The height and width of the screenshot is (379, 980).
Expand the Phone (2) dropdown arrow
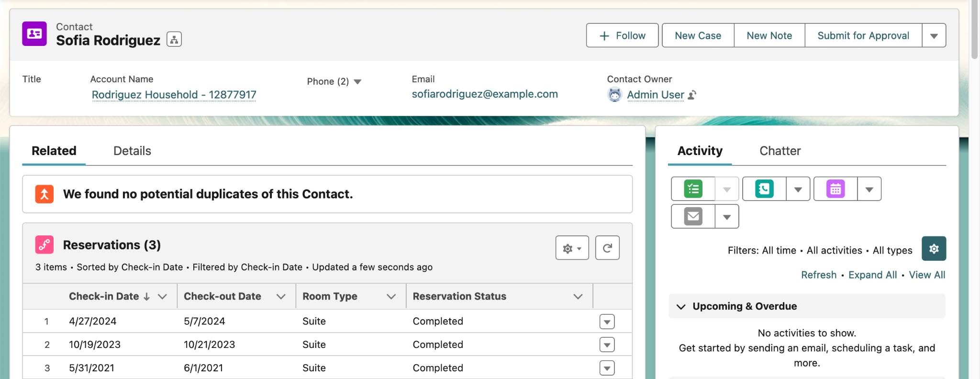357,82
